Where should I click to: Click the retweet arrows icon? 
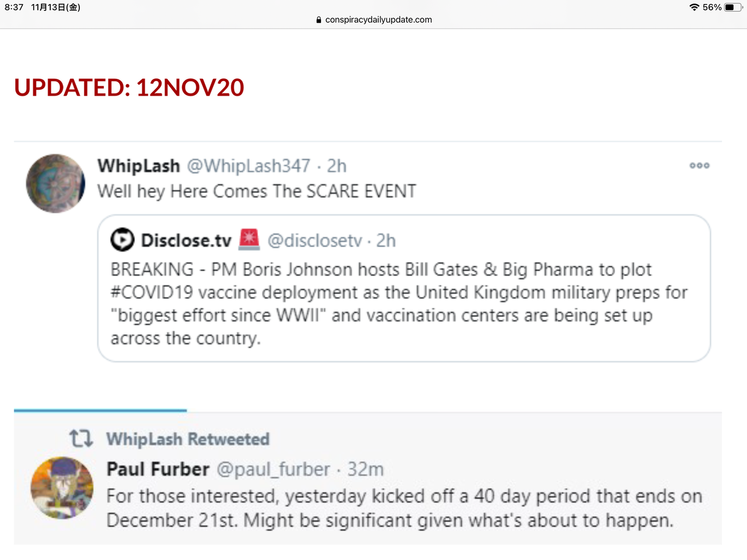(81, 438)
